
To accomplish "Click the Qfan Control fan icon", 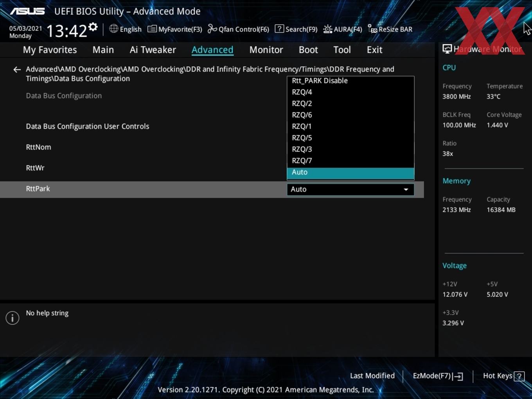I will pos(212,29).
